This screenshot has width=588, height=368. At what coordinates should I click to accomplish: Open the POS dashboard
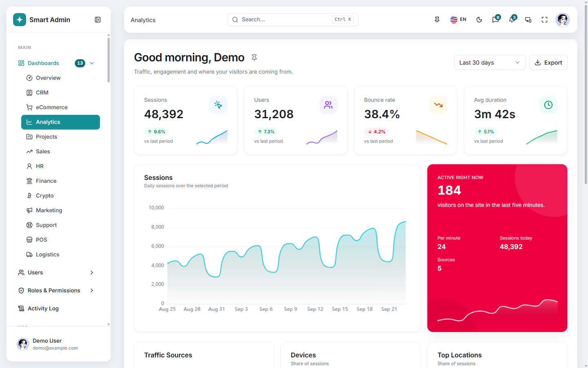[x=60, y=240]
